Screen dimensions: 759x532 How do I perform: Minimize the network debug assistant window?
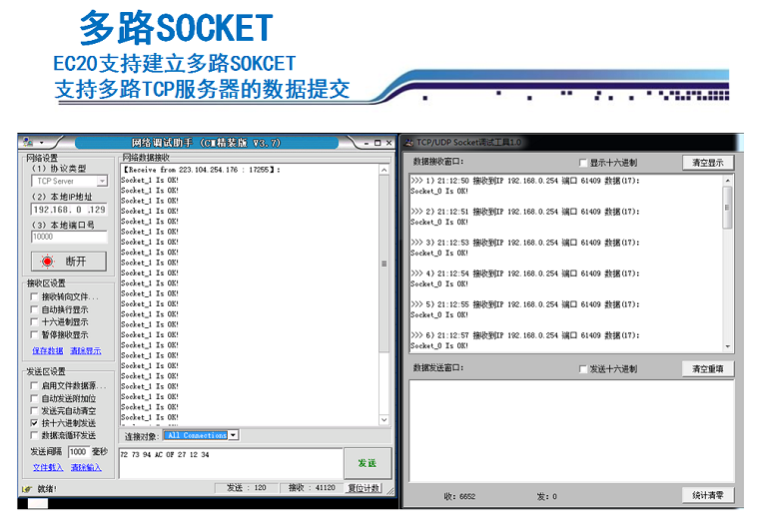click(x=367, y=143)
